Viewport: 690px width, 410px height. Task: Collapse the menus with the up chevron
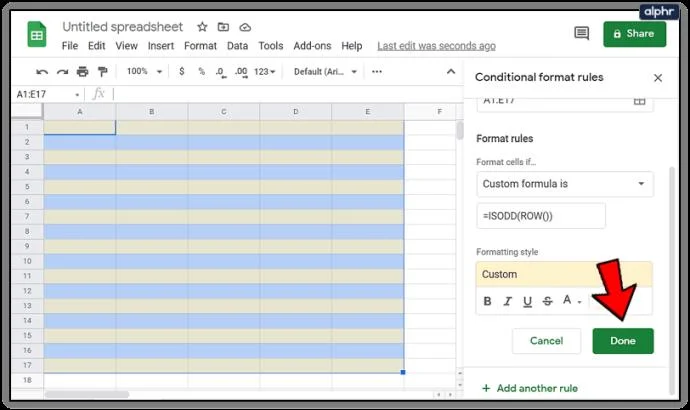pos(451,71)
